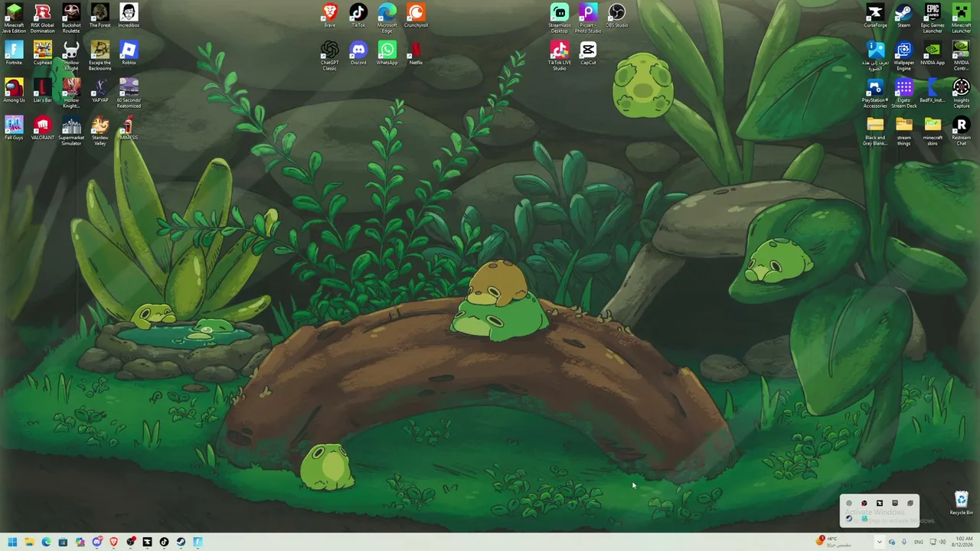Open Microsoft Store from the taskbar
The image size is (980, 551).
[63, 543]
